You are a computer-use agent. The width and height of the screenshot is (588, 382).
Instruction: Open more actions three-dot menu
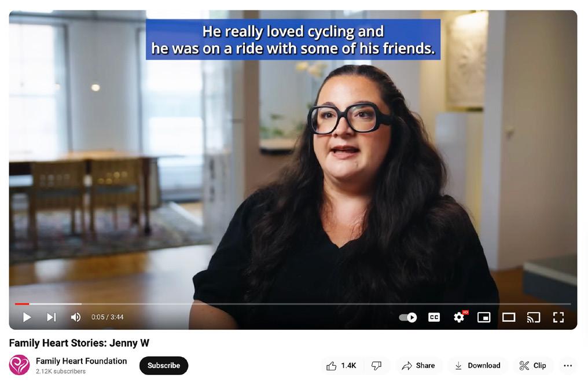568,366
